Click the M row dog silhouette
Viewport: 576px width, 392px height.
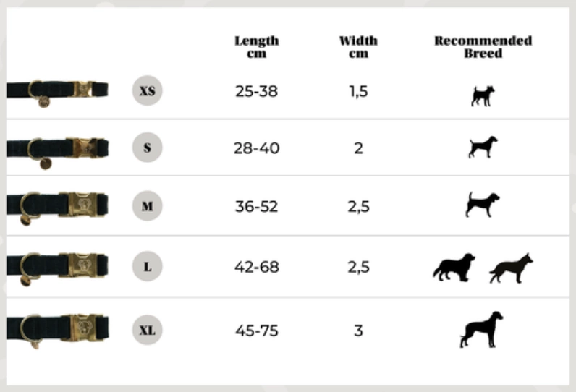click(483, 204)
